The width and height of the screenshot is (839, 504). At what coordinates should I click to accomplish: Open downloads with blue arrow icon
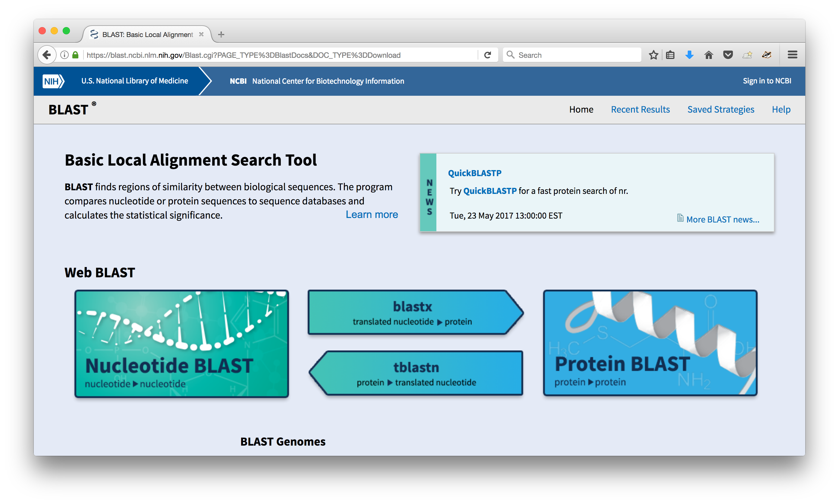coord(689,55)
